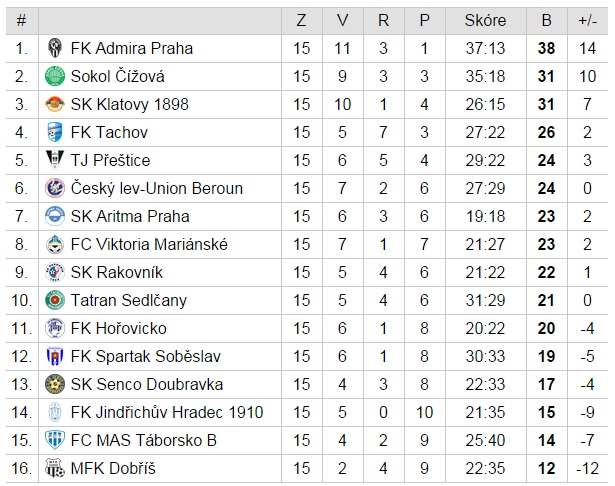Click the Tatran Sedlčany round emblem
Viewport: 615px width, 486px height.
55,300
